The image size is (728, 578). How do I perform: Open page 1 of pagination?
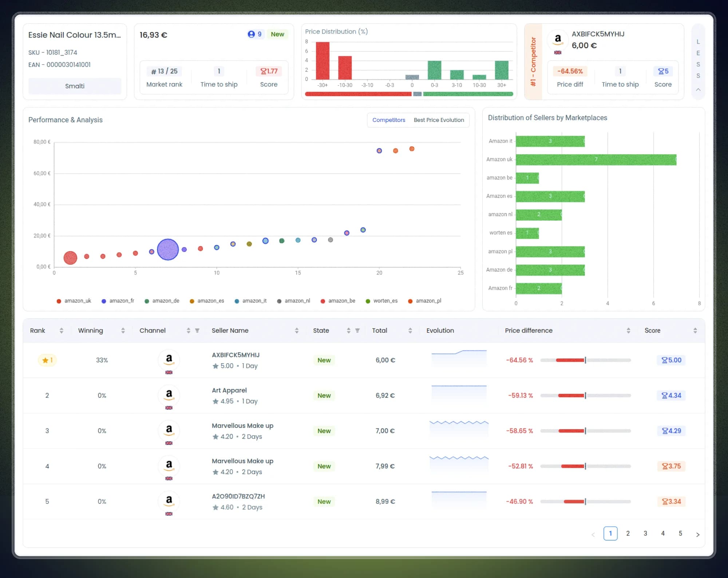610,534
